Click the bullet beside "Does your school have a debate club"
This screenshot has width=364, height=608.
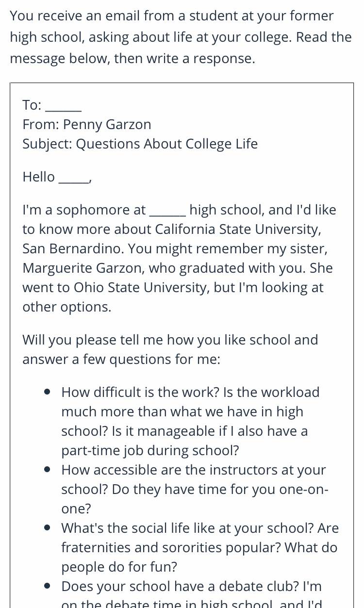tap(47, 586)
